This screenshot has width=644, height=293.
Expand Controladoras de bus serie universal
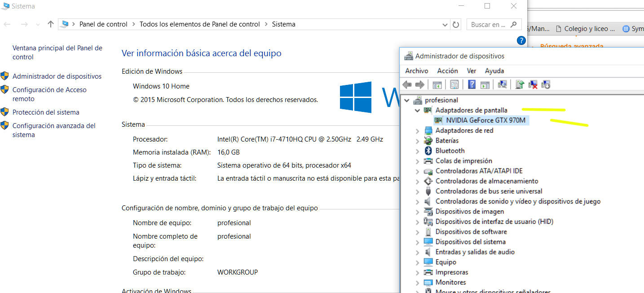418,191
